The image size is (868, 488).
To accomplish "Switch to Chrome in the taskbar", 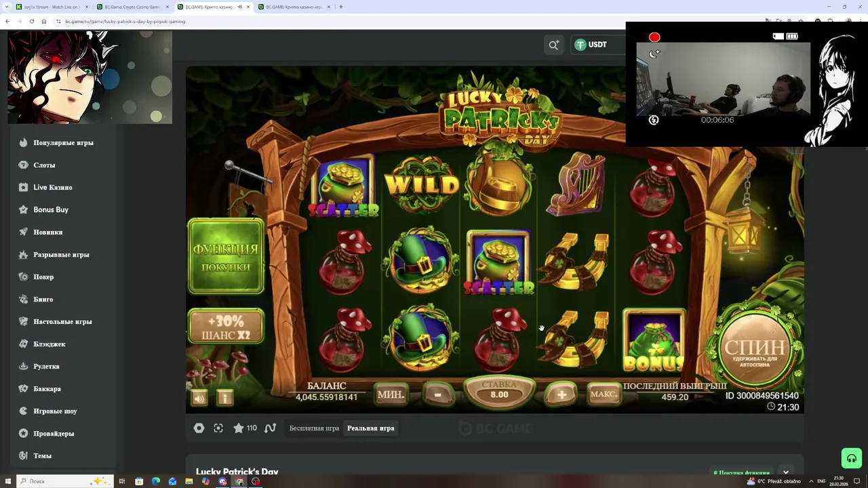I will pyautogui.click(x=239, y=481).
